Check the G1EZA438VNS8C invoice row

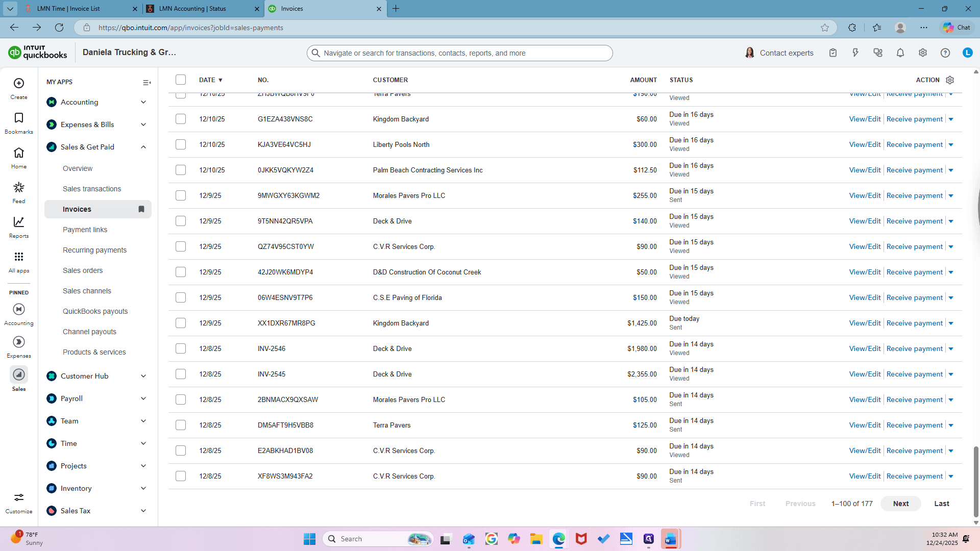pos(181,119)
